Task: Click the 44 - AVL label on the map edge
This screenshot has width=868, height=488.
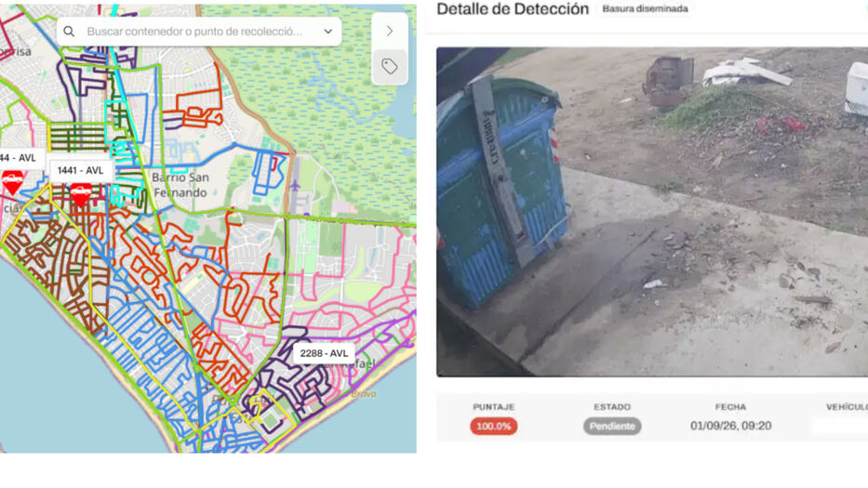Action: [20, 158]
